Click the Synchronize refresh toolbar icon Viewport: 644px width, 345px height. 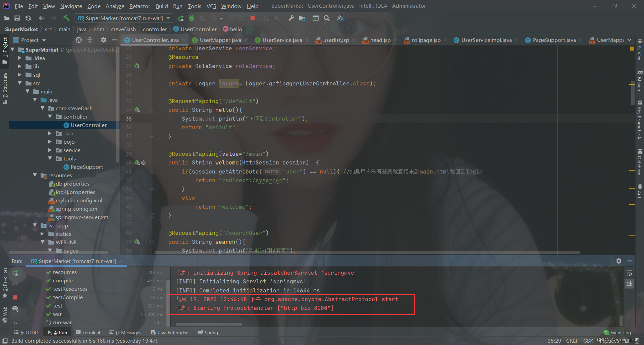point(28,18)
